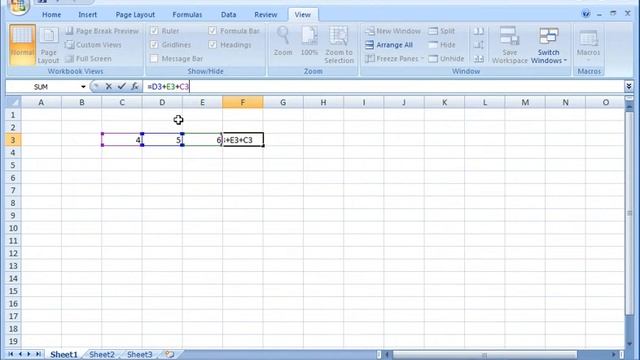Image resolution: width=640 pixels, height=360 pixels.
Task: Select cell C3 containing 4
Action: coord(122,140)
